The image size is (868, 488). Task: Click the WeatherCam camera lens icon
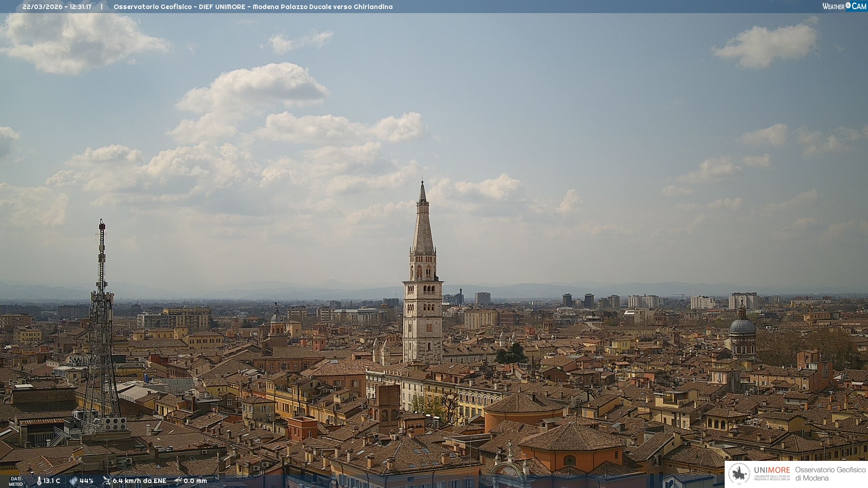click(x=848, y=5)
